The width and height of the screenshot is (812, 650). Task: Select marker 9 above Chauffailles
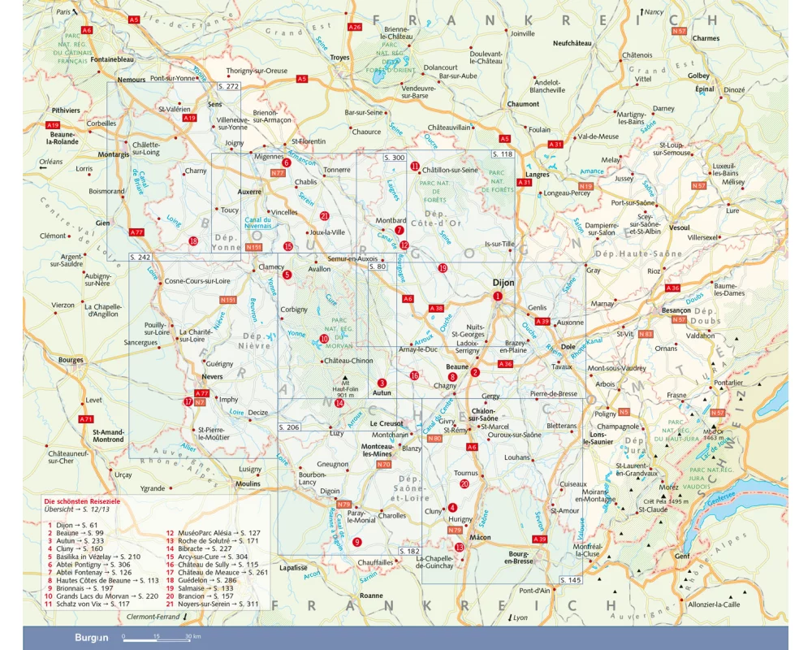pyautogui.click(x=356, y=542)
